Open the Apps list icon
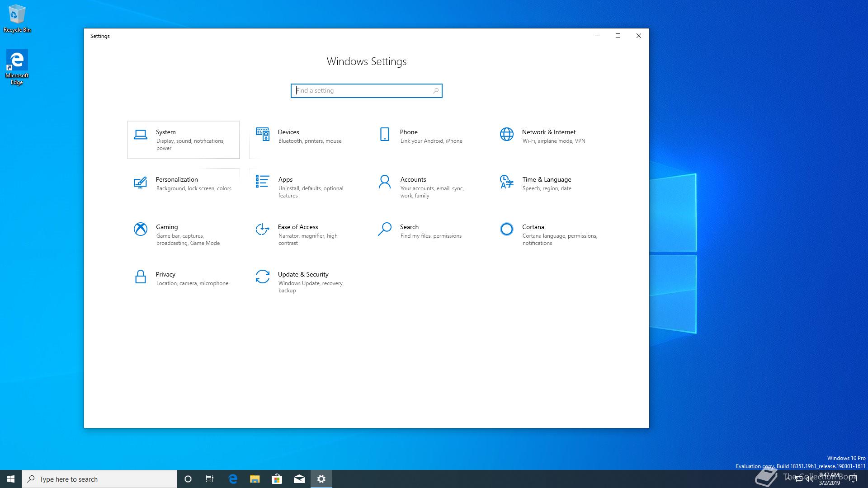The width and height of the screenshot is (868, 488). (263, 182)
